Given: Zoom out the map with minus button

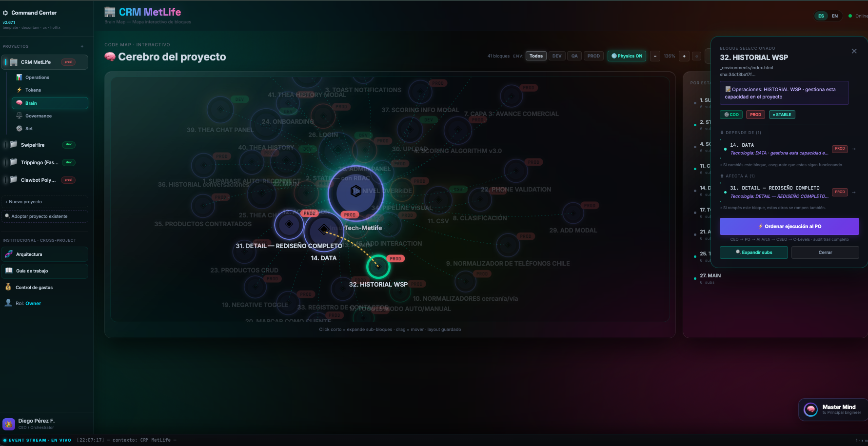Looking at the screenshot, I should (655, 56).
